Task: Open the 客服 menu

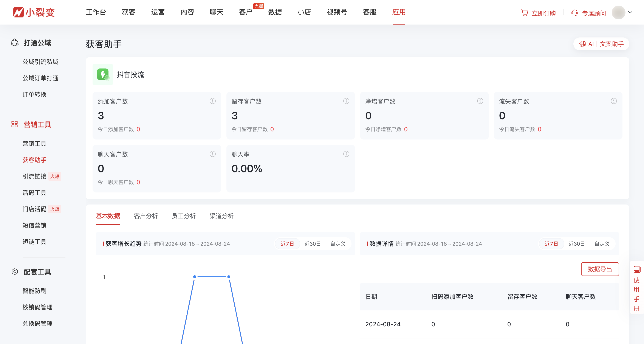Action: click(370, 12)
